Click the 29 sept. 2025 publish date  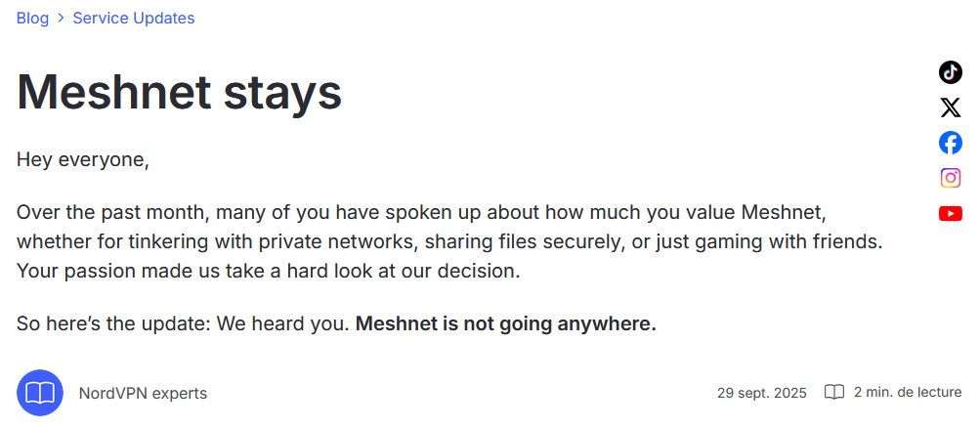coord(761,393)
